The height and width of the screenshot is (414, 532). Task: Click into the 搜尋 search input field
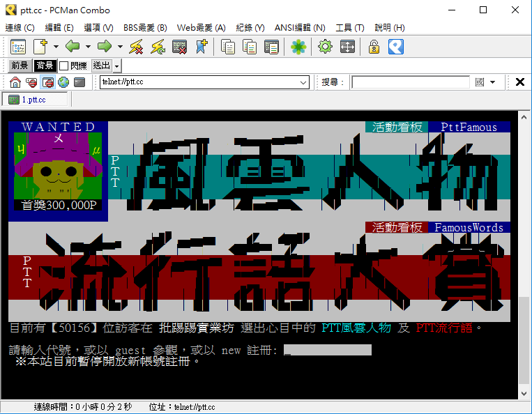[410, 82]
